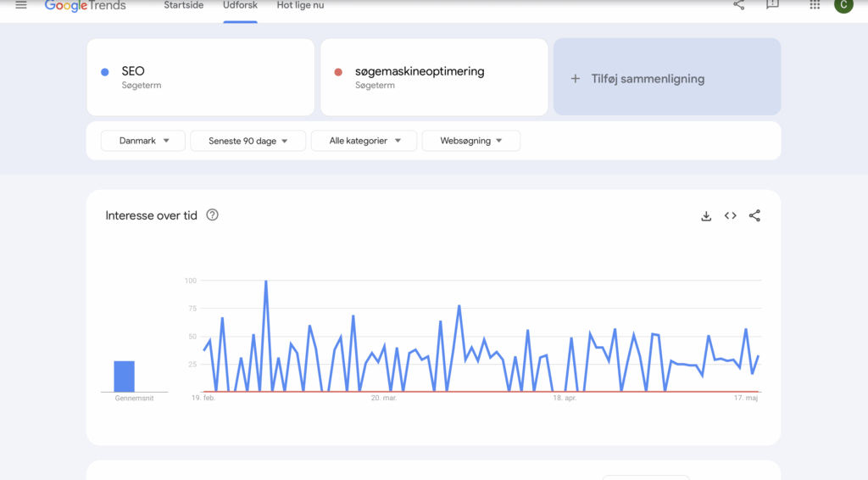Select the Udforsk tab
868x480 pixels.
[241, 6]
